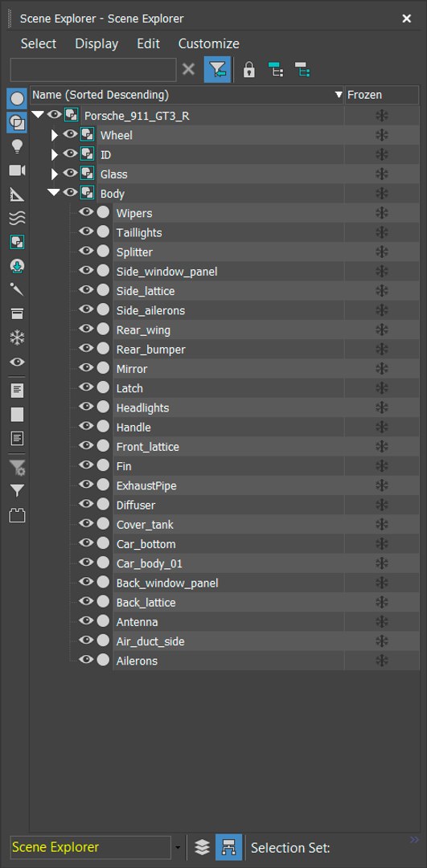Viewport: 427px width, 868px height.
Task: Toggle Display Helpers filter icon
Action: (x=17, y=194)
